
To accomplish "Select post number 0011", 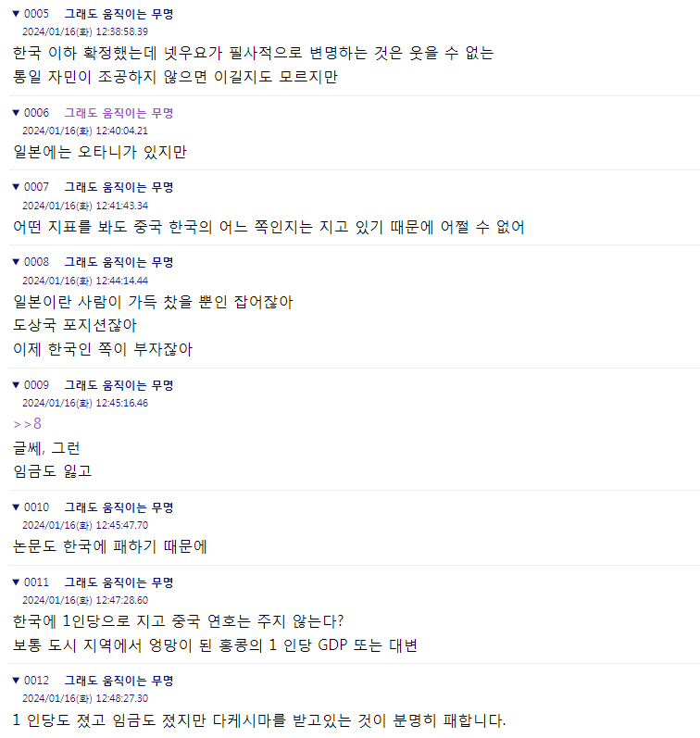I will click(x=37, y=582).
